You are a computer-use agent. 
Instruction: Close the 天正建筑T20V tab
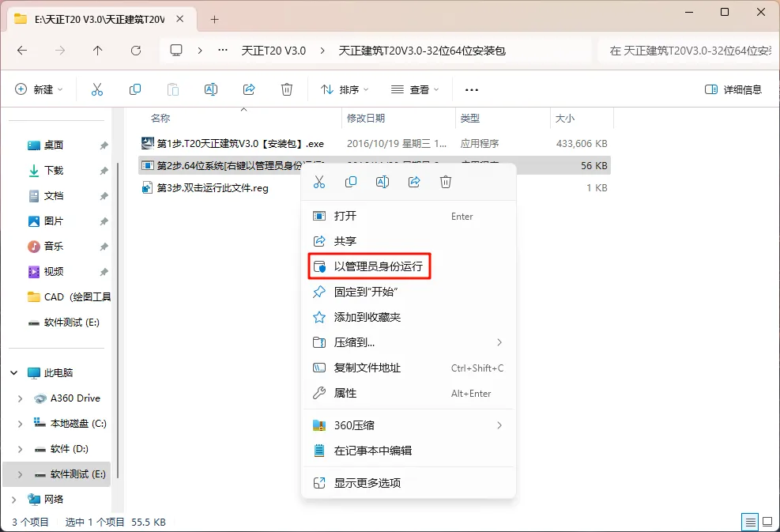[x=180, y=19]
